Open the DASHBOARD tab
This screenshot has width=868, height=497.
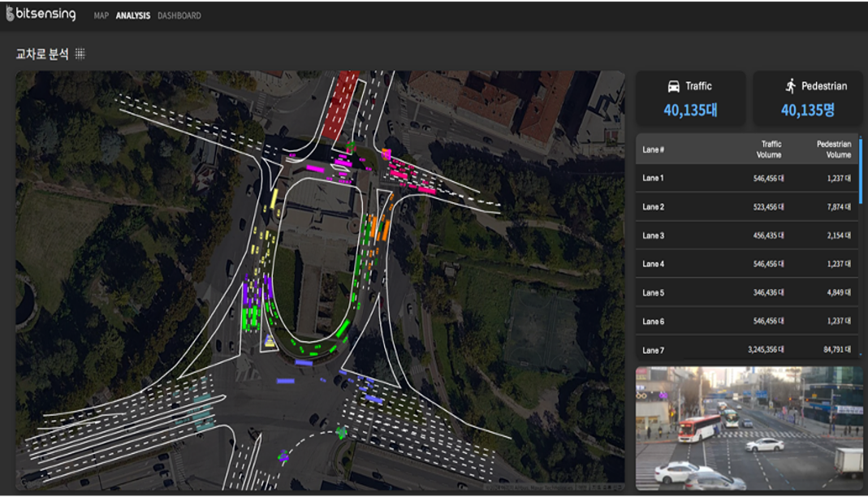click(x=179, y=15)
